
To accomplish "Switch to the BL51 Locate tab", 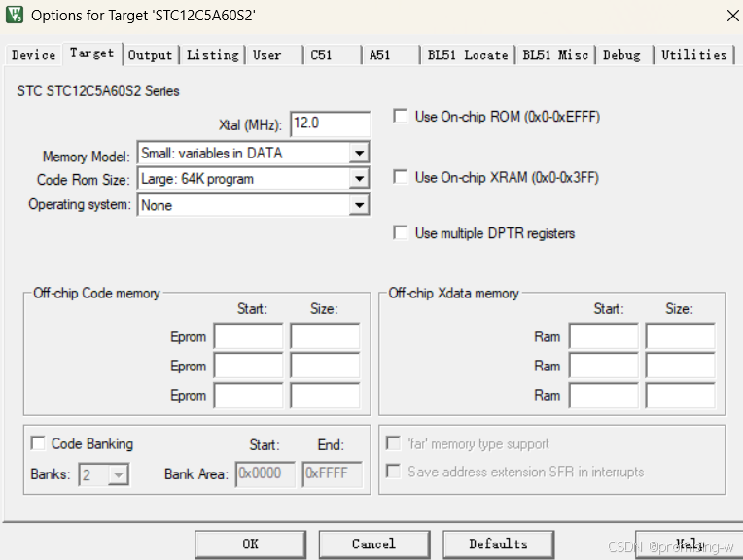I will (x=467, y=55).
